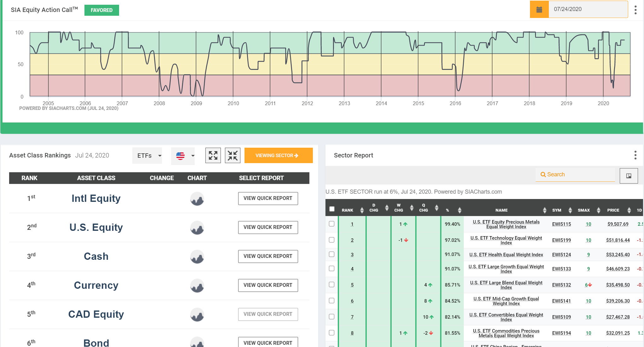Toggle the select-all checkbox in Sector Report header

coord(332,209)
